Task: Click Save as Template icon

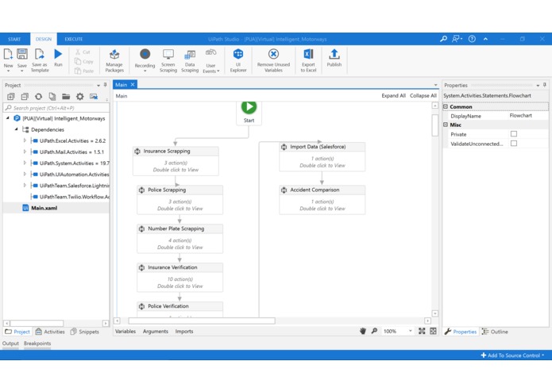Action: 40,55
